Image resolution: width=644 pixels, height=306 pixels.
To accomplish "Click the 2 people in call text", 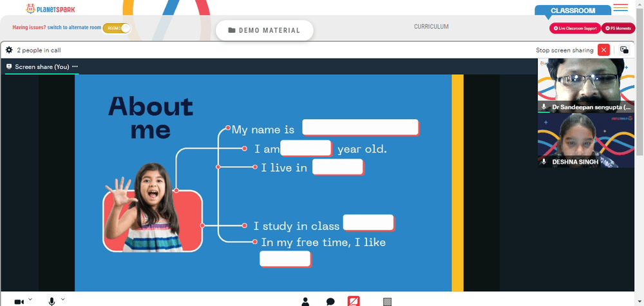I will click(39, 50).
